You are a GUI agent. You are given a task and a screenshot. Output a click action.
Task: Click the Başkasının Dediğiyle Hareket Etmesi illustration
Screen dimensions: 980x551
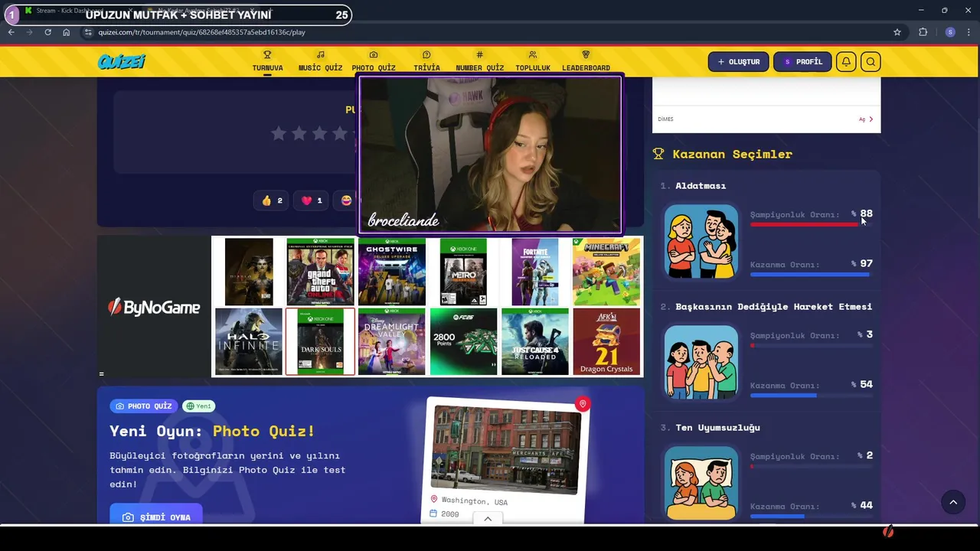701,363
